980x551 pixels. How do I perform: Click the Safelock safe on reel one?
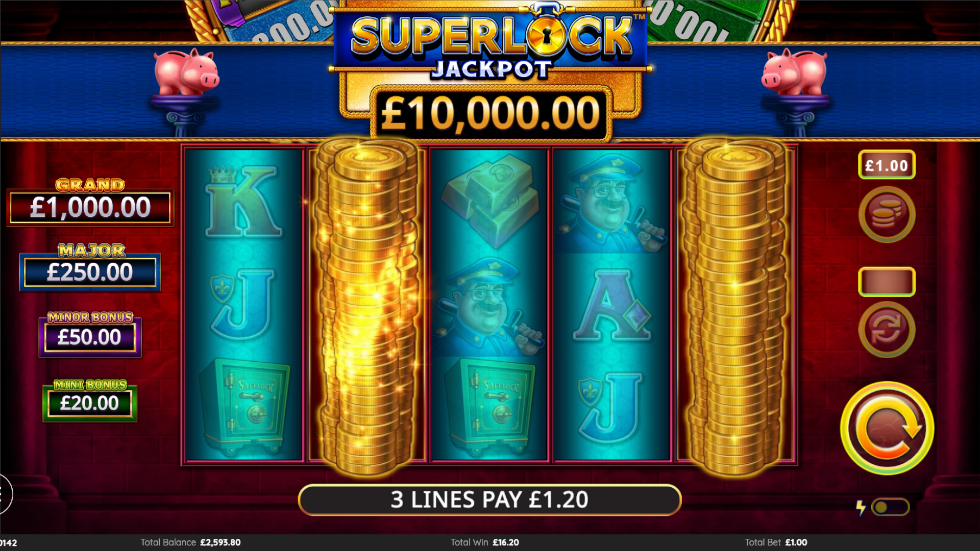click(244, 406)
